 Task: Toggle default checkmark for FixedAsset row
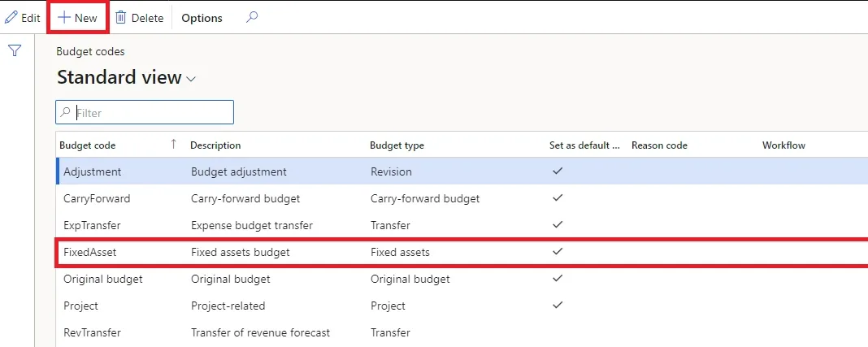tap(558, 251)
